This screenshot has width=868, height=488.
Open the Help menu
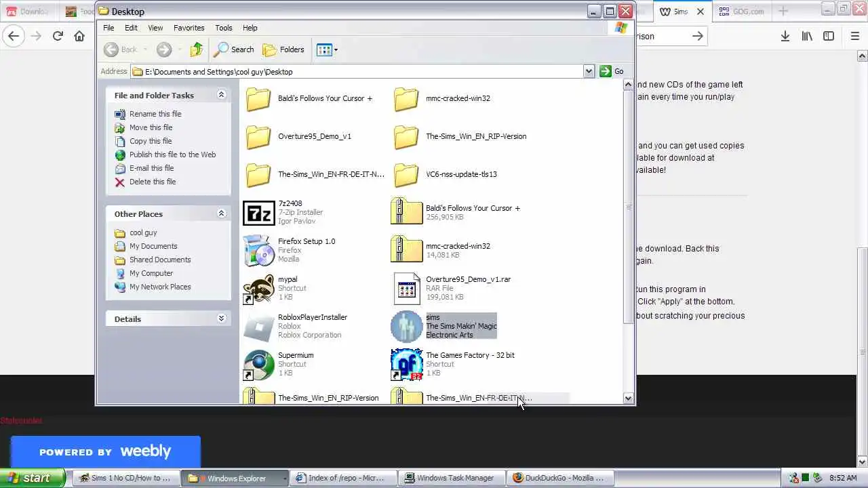(x=250, y=28)
